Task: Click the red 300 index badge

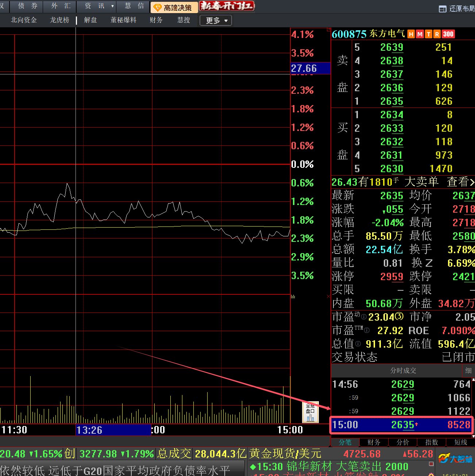Action: tap(448, 34)
